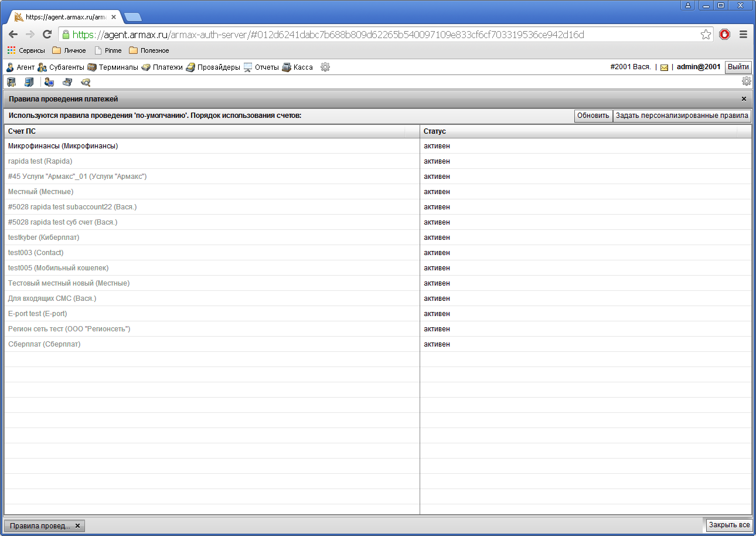The width and height of the screenshot is (756, 536).
Task: Click the Закрыть все button
Action: click(729, 525)
